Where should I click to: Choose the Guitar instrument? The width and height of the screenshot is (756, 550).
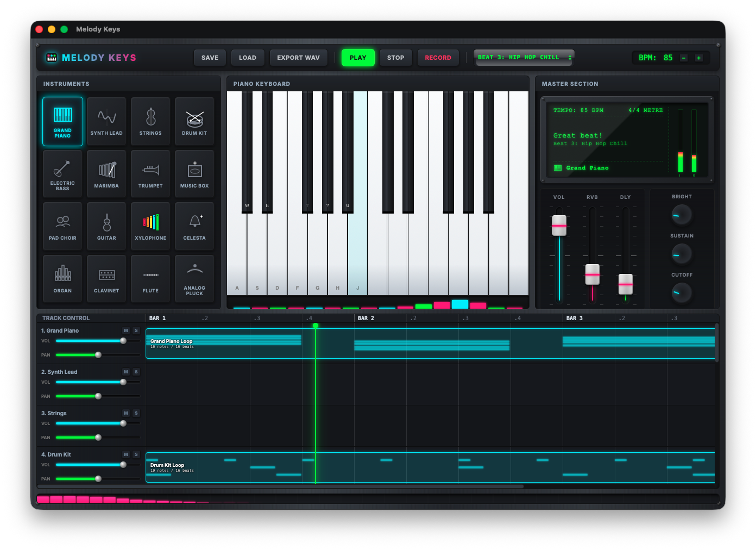click(106, 226)
